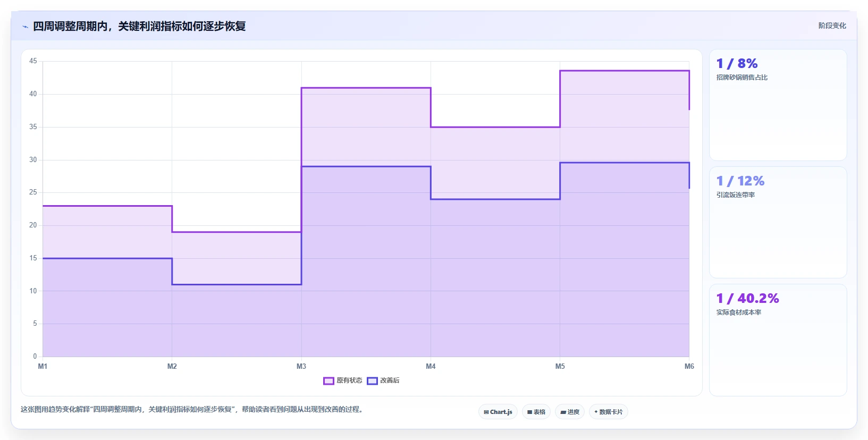Click the M2 axis label

(x=172, y=366)
